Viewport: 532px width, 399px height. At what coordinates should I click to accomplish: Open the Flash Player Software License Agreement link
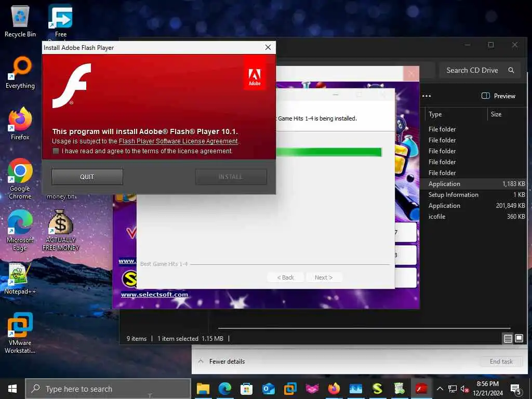pyautogui.click(x=179, y=141)
